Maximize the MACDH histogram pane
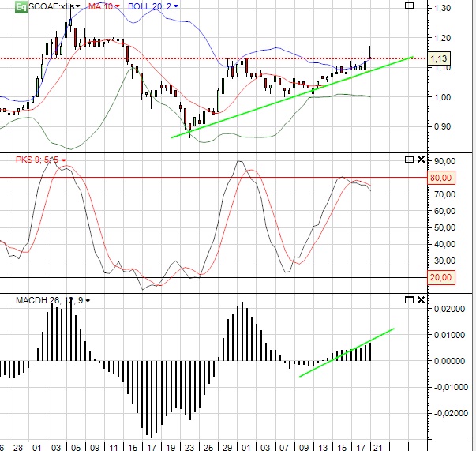476x451 pixels. point(409,300)
